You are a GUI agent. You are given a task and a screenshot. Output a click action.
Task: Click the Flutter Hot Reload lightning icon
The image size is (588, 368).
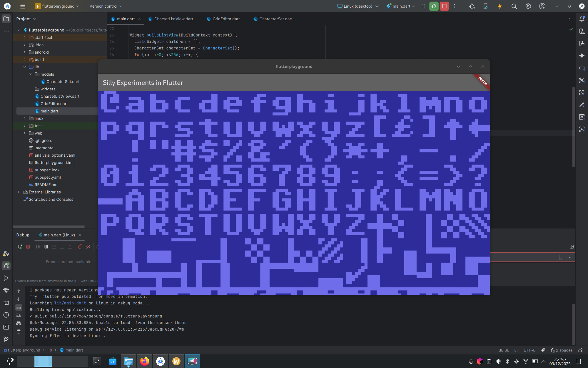[500, 6]
